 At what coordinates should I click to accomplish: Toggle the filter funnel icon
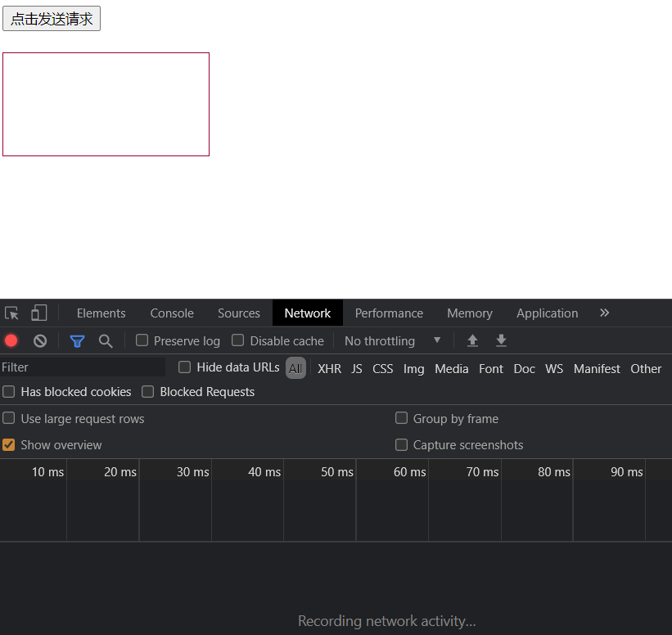[x=77, y=341]
